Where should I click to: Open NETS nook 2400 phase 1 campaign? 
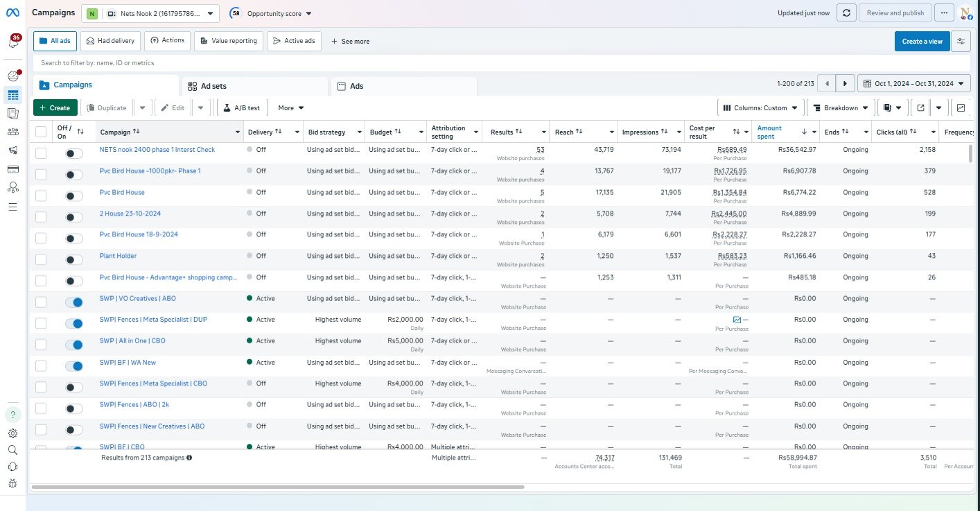point(157,150)
